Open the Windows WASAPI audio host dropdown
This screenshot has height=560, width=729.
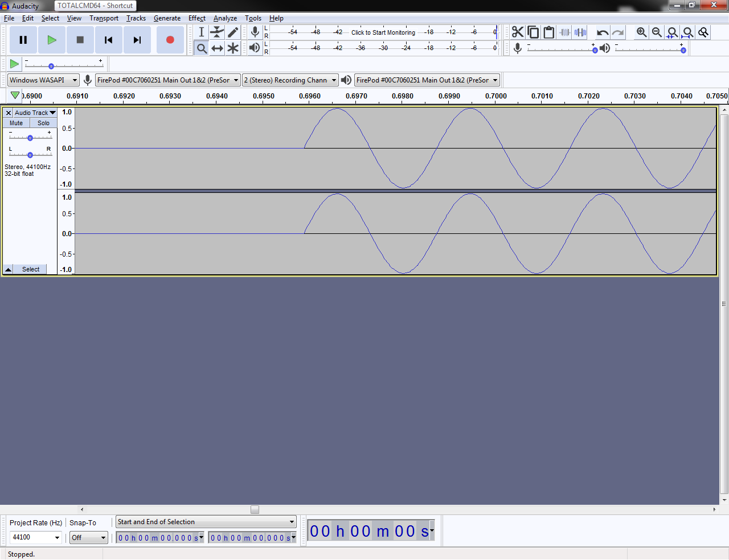coord(43,80)
